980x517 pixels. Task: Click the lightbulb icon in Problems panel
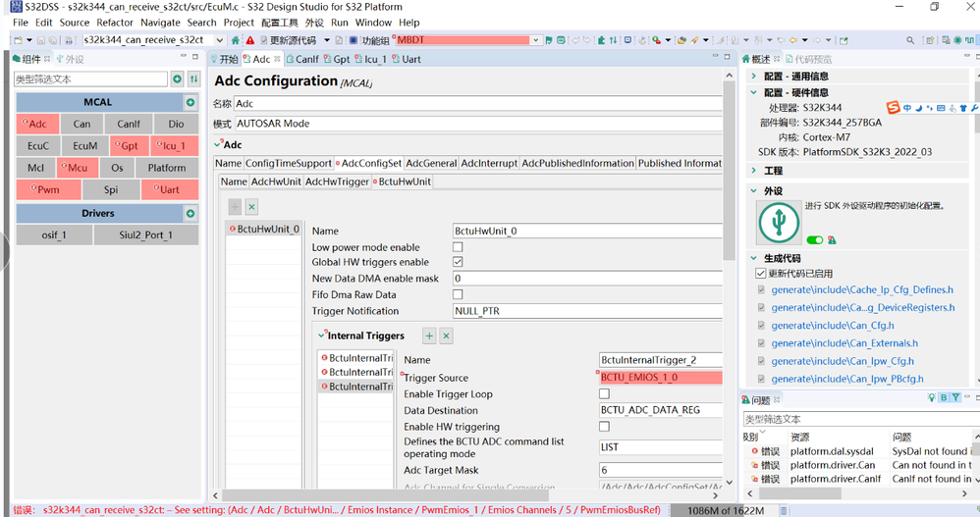point(932,397)
